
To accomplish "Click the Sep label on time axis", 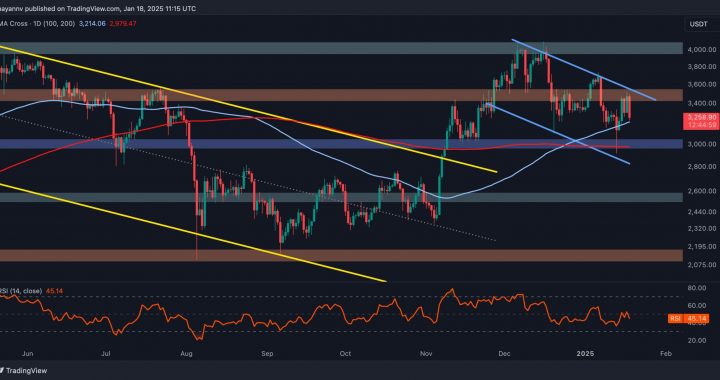I will point(267,354).
